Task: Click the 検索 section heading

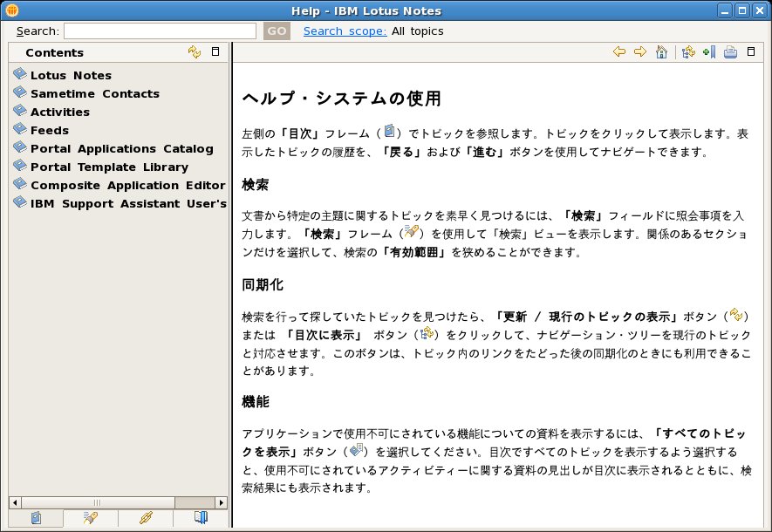Action: (x=255, y=185)
